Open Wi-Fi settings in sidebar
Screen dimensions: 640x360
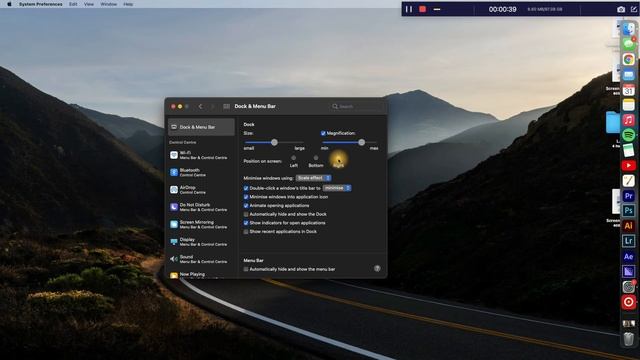pos(201,155)
